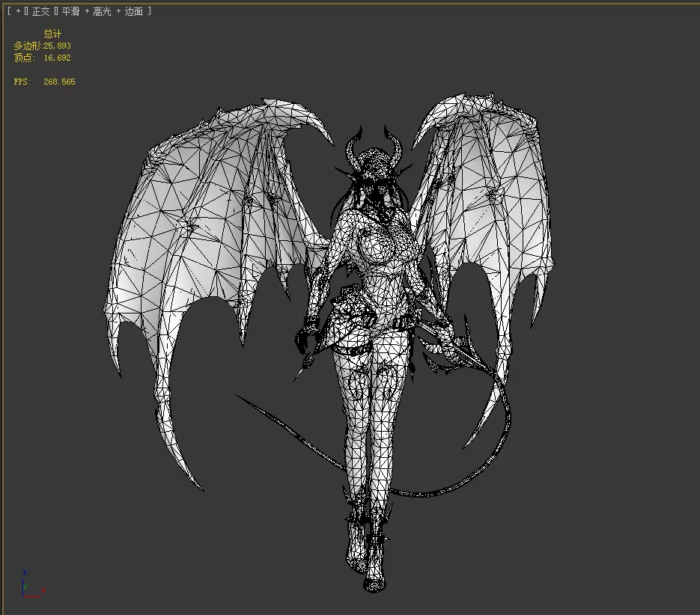Click the '顶点' vertex count value 16,692

click(x=57, y=58)
